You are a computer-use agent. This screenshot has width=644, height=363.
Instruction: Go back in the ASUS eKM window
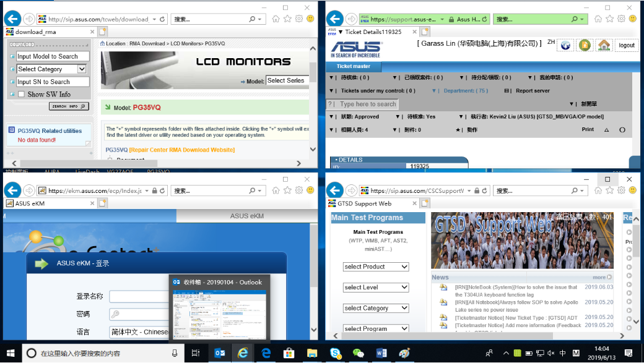(x=13, y=190)
